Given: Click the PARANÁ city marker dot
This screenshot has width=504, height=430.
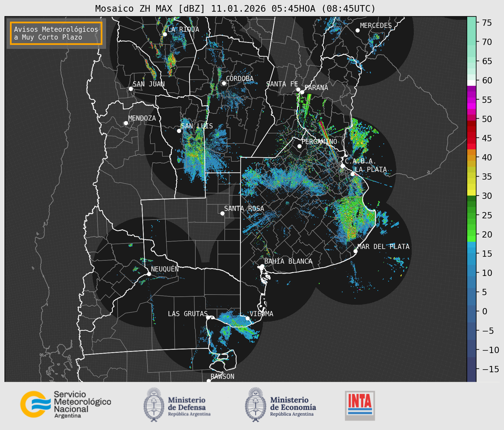Looking at the screenshot, I should coord(302,92).
